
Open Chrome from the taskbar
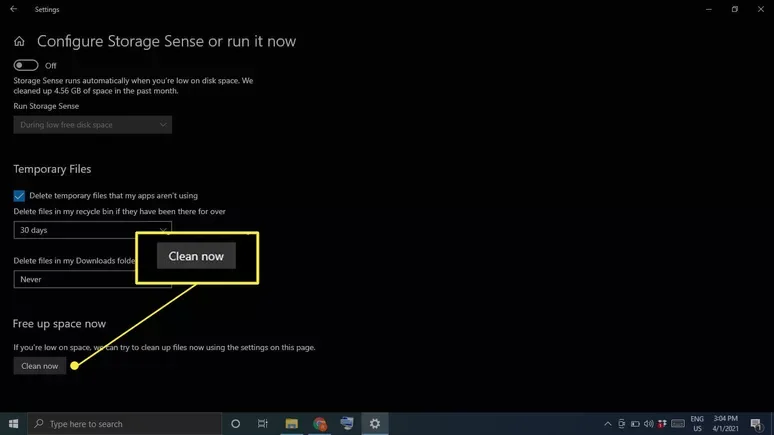point(320,424)
